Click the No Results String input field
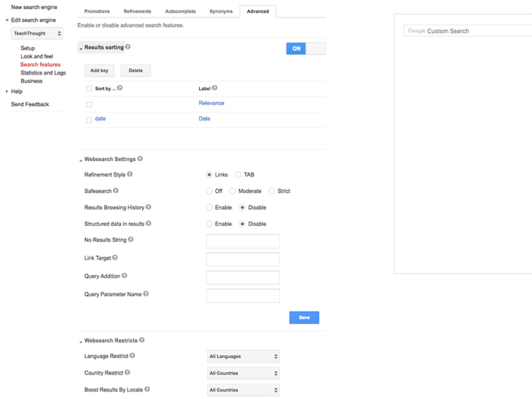Screen dimensions: 532x399 (x=243, y=241)
